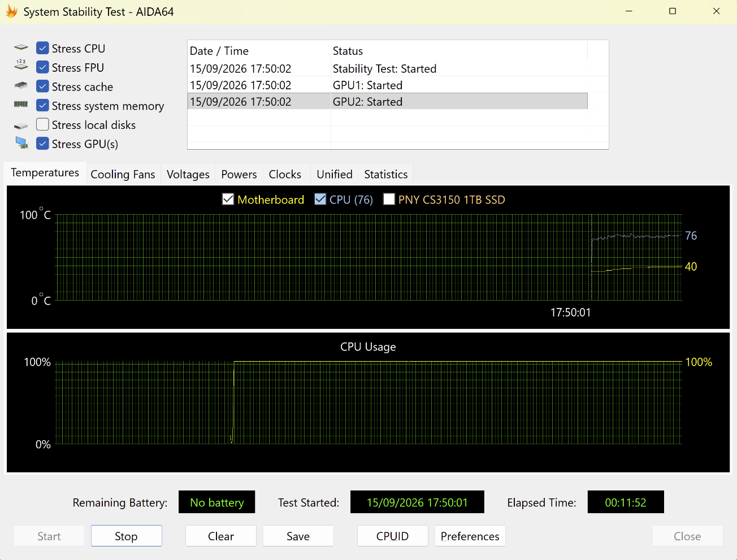Click the Save button

[x=298, y=536]
